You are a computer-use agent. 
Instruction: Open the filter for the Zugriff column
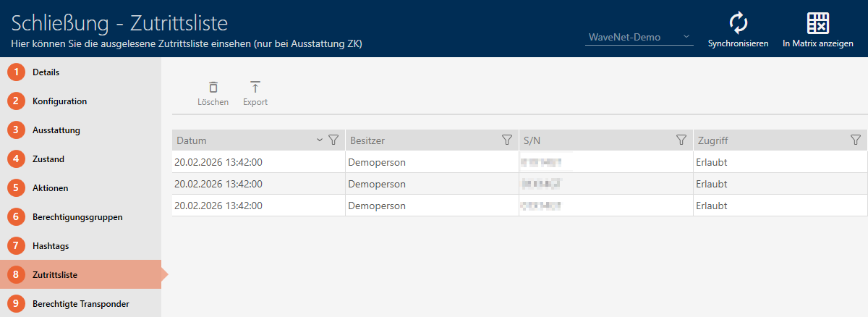[x=856, y=140]
